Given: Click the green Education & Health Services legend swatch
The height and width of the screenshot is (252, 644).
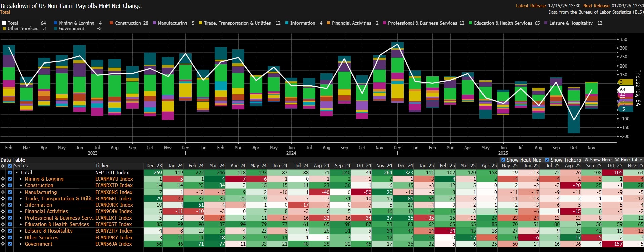Looking at the screenshot, I should click(470, 23).
